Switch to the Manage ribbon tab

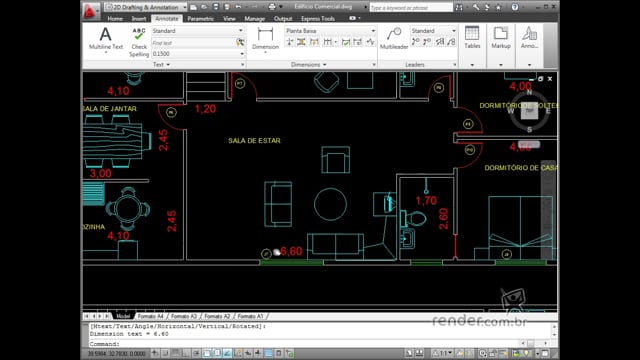coord(255,18)
